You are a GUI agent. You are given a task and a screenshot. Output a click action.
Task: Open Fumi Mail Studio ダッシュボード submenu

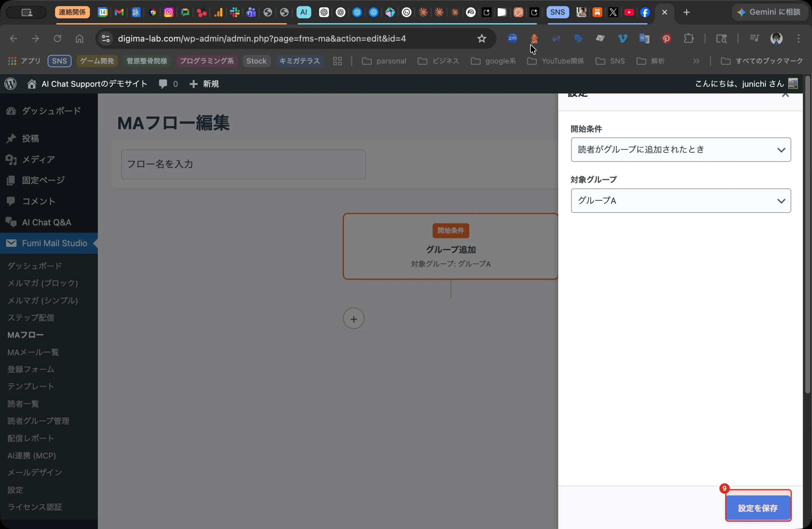pos(35,266)
